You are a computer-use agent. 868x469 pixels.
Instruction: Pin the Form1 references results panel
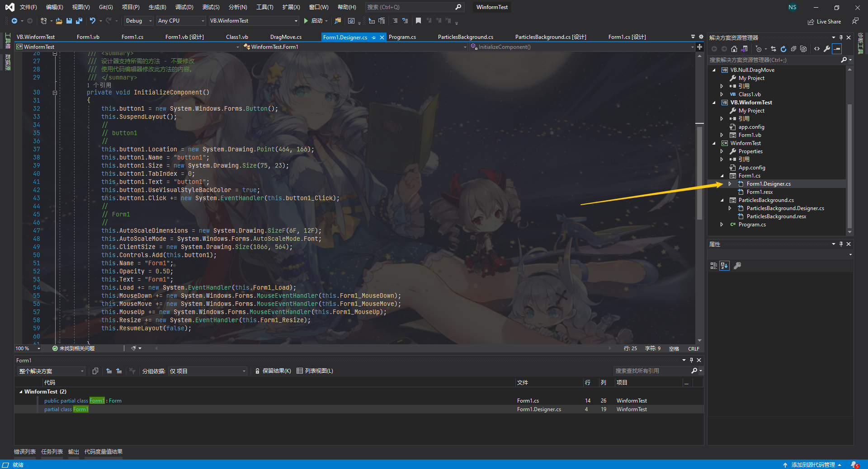point(691,360)
